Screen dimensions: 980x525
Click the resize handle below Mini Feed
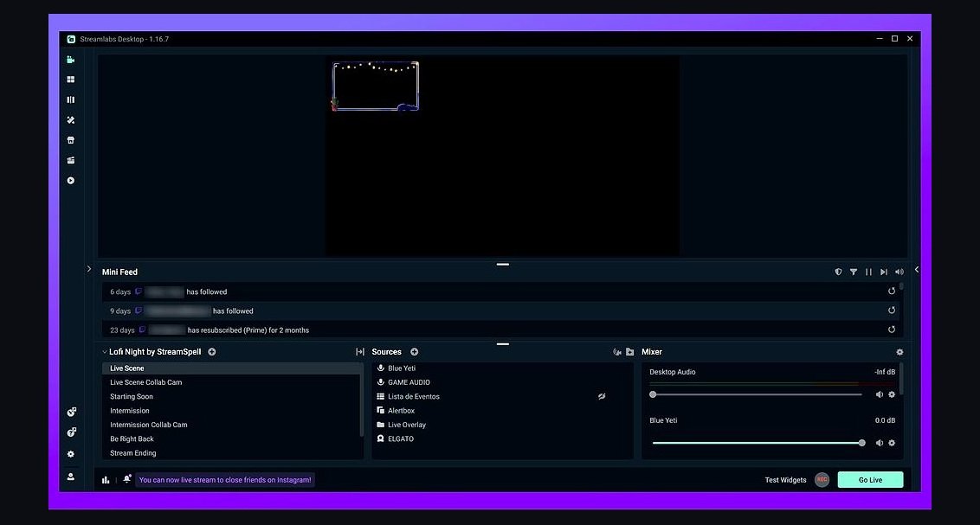point(502,344)
